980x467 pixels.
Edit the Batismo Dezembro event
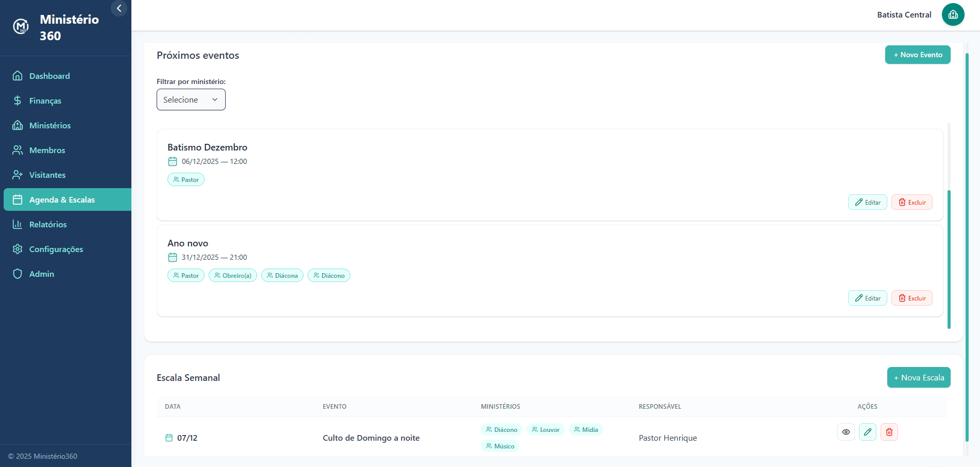tap(867, 202)
